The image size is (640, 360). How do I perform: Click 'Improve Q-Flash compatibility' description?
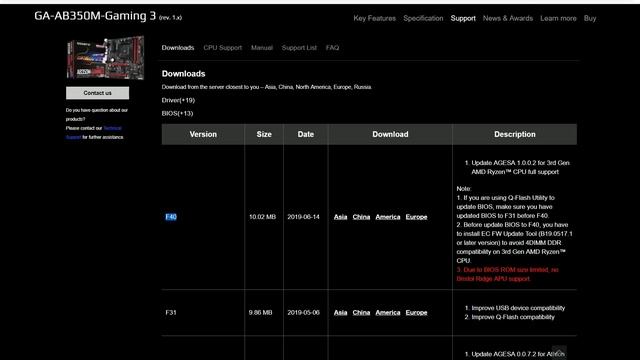(513, 317)
